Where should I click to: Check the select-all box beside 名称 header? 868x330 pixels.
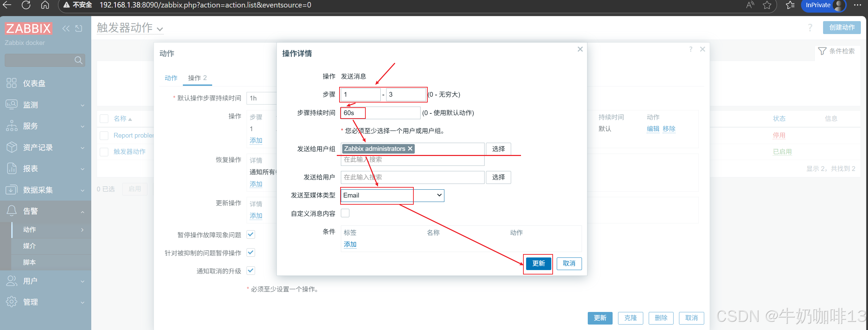point(104,119)
